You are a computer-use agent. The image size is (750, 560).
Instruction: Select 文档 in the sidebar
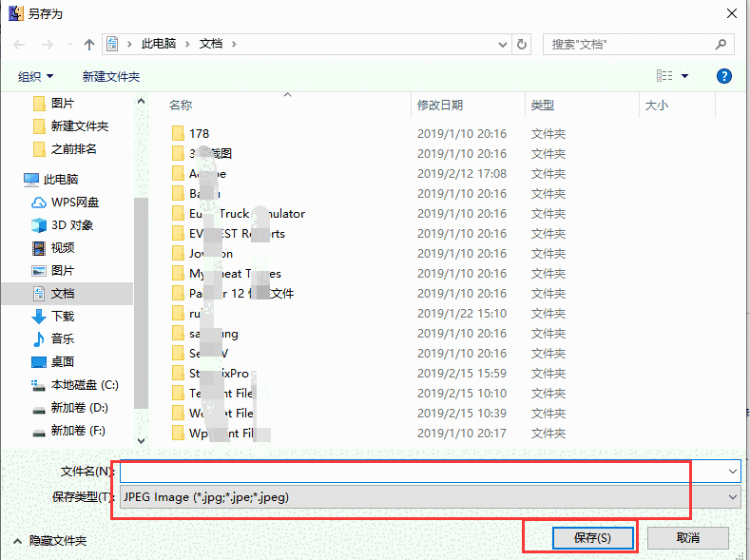67,294
